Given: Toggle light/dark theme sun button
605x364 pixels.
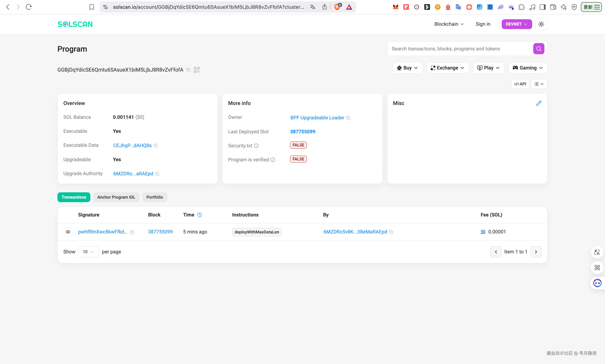Looking at the screenshot, I should tap(541, 24).
